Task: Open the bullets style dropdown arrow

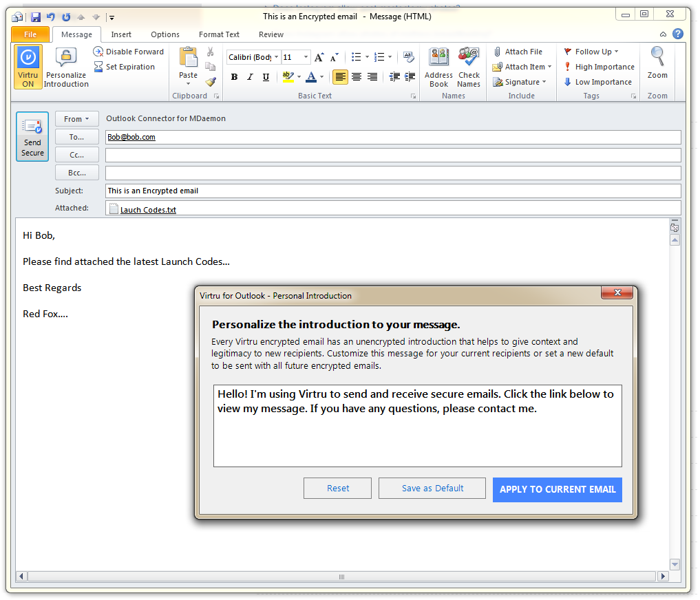Action: tap(367, 56)
